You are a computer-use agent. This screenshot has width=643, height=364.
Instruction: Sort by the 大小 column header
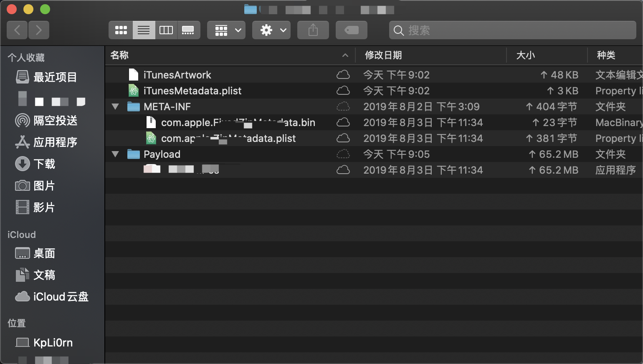547,55
